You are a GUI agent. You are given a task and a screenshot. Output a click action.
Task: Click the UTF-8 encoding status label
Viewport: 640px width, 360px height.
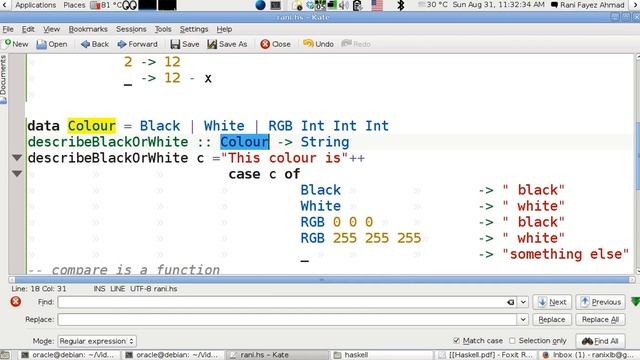tap(141, 289)
